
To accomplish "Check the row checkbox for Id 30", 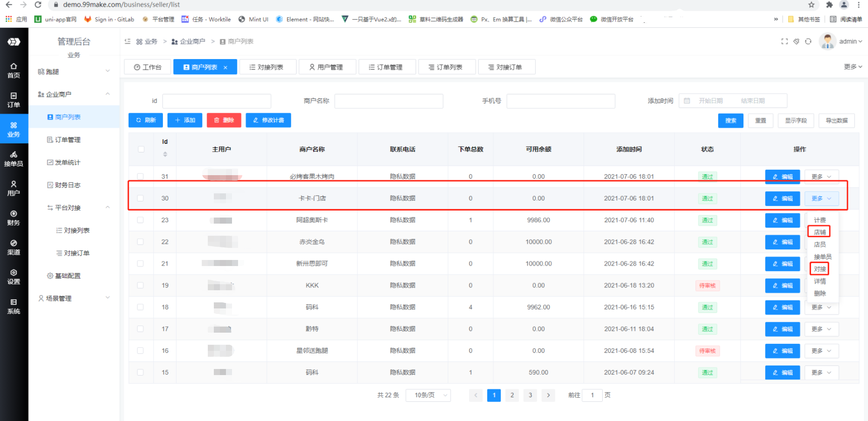I will tap(141, 198).
